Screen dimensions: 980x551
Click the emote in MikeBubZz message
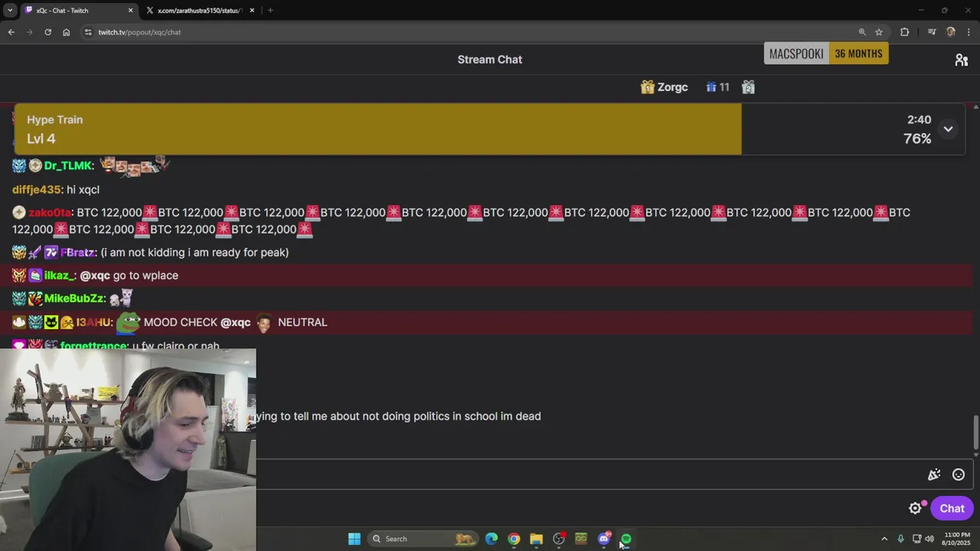pos(121,298)
